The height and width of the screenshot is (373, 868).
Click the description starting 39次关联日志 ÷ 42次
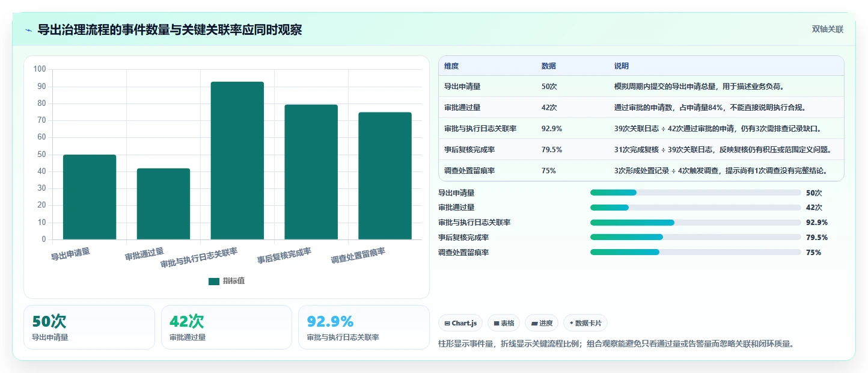[718, 129]
